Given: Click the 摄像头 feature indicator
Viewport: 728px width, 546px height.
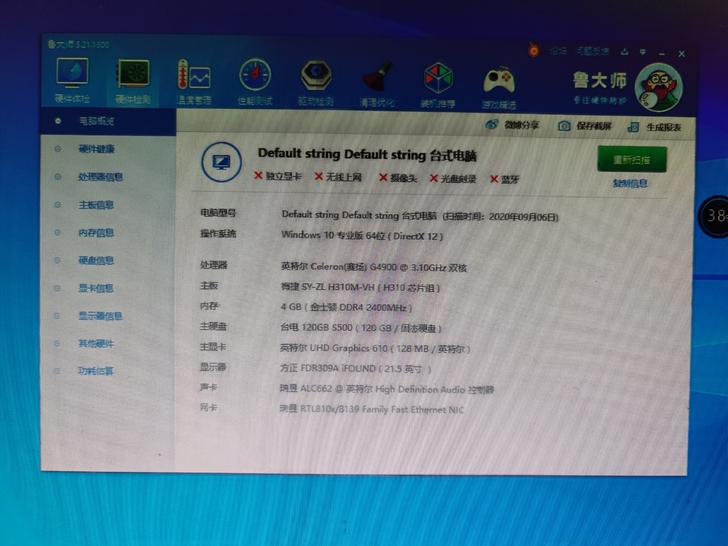Looking at the screenshot, I should point(398,178).
